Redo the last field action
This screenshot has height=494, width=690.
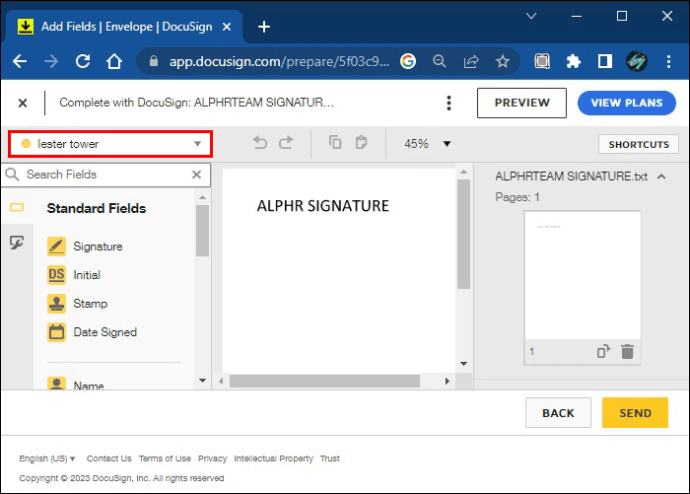(x=286, y=143)
